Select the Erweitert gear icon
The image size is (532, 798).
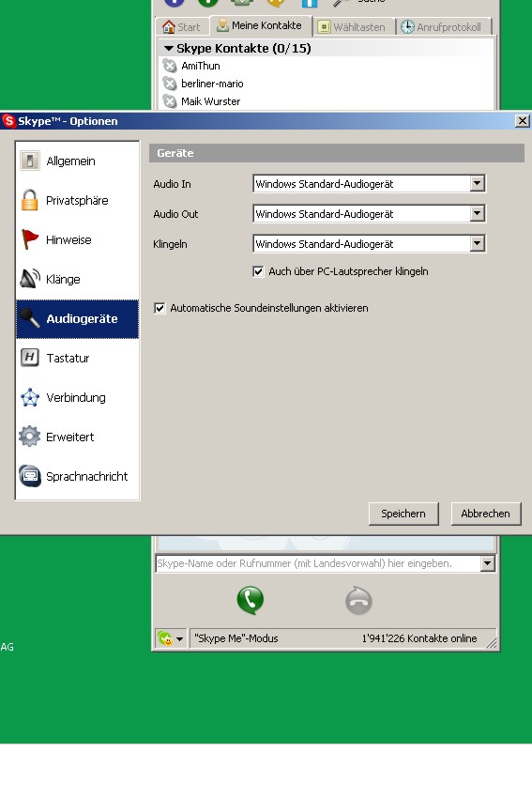tap(29, 437)
